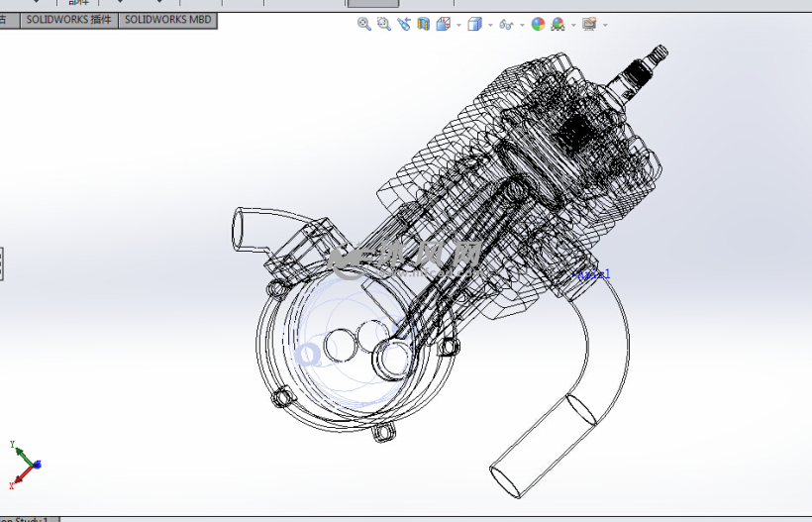Viewport: 812px width, 522px height.
Task: Select the Zoom to Area tool
Action: (383, 25)
